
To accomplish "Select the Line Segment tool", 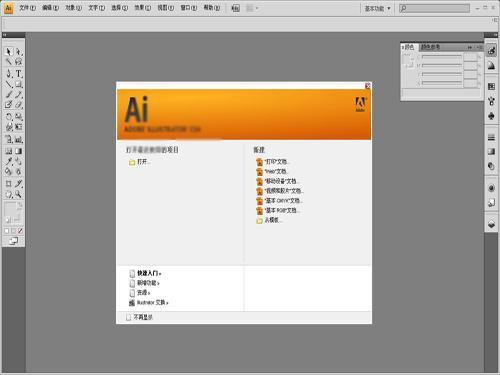I will tap(9, 84).
